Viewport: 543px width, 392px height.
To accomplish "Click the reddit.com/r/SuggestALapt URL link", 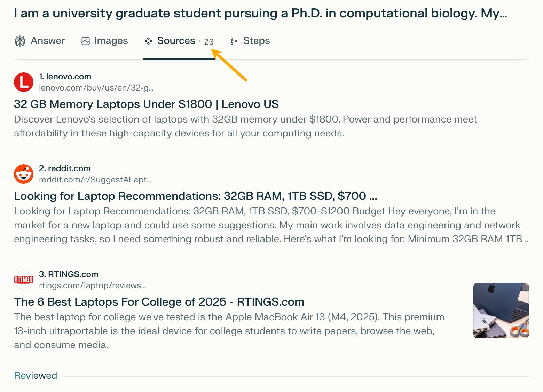I will coord(95,180).
